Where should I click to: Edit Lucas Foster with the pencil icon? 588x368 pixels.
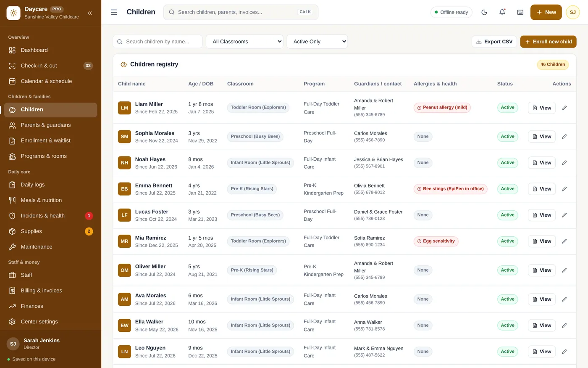click(564, 215)
